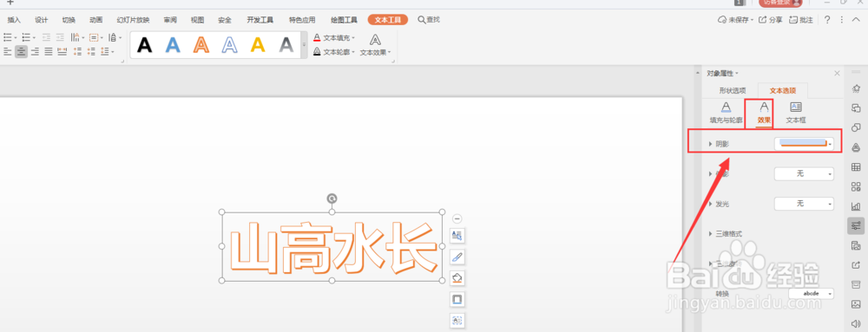Open the 幻灯片放映 ribbon tab
The image size is (868, 332).
point(133,20)
